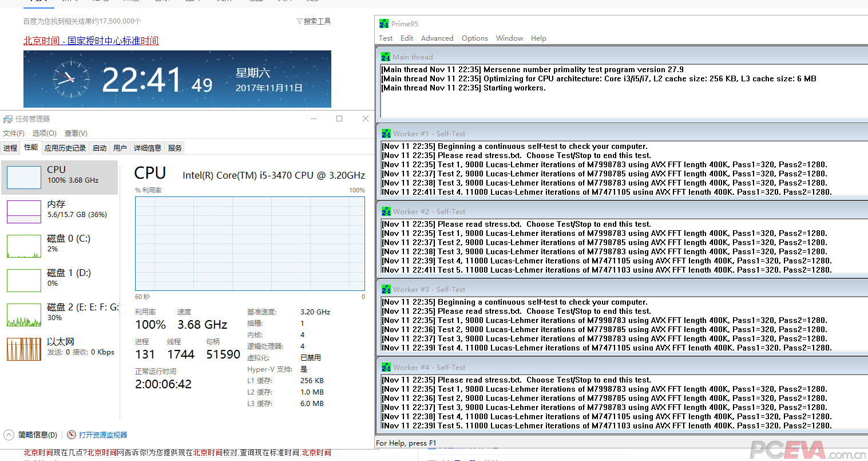Switch to the 用户 tab
Image resolution: width=868 pixels, height=461 pixels.
click(x=120, y=148)
